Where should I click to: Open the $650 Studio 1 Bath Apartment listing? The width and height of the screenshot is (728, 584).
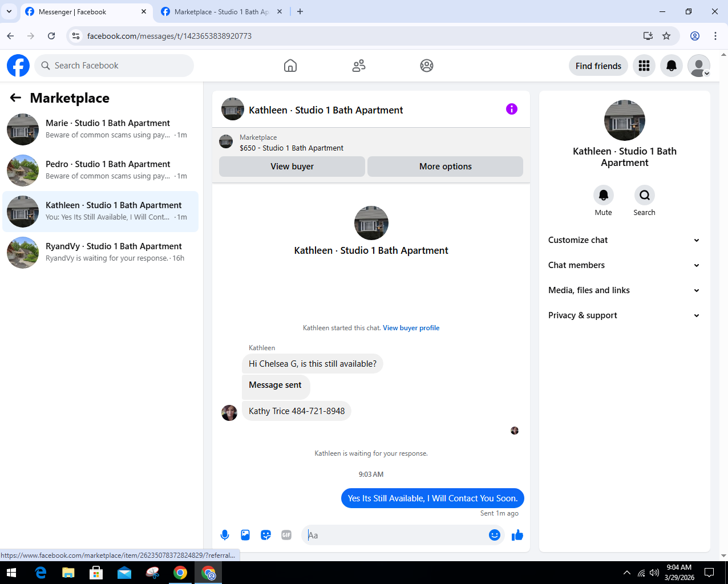(292, 148)
